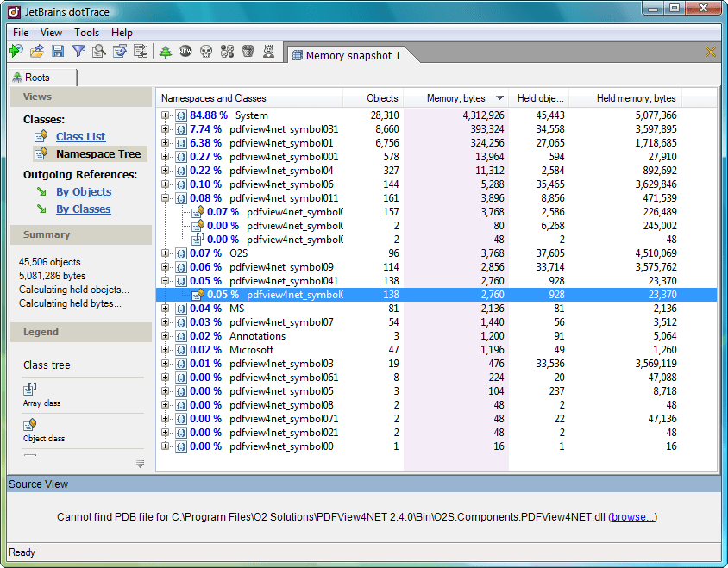Open a snapshot with the folder icon
Viewport: 728px width, 568px height.
37,52
